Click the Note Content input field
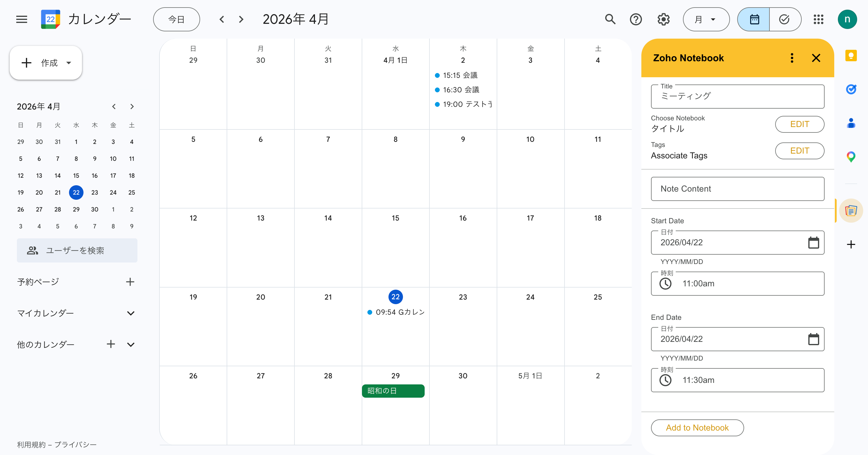Screen dimensions: 868x455 click(737, 189)
